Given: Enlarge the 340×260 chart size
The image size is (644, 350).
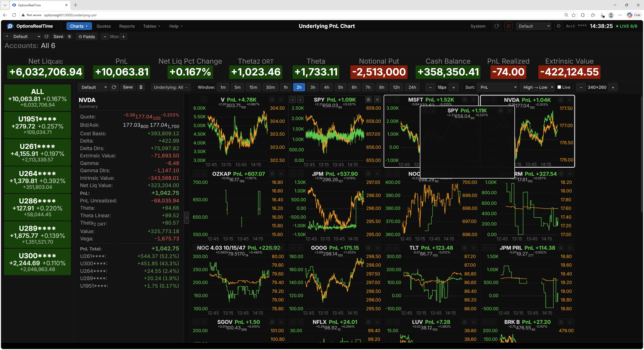Looking at the screenshot, I should pyautogui.click(x=613, y=87).
